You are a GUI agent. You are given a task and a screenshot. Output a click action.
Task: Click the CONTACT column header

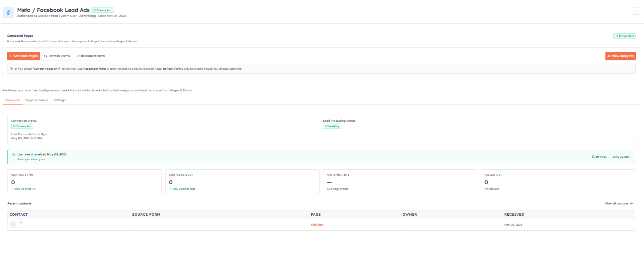pyautogui.click(x=19, y=215)
